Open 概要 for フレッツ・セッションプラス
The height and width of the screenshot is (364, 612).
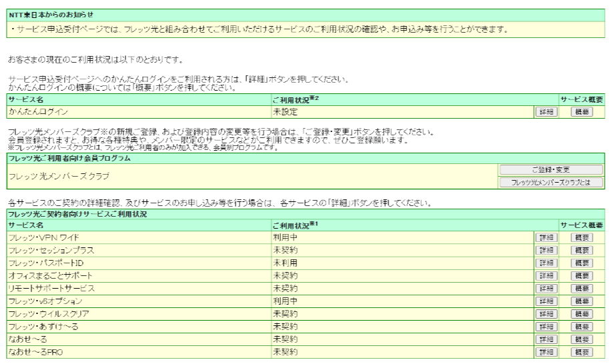click(x=582, y=250)
